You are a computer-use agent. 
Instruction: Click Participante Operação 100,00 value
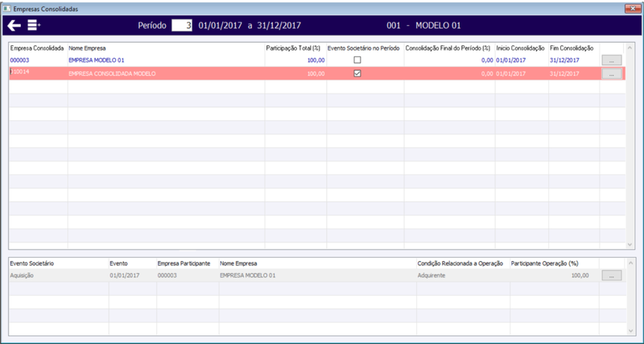[x=580, y=276]
